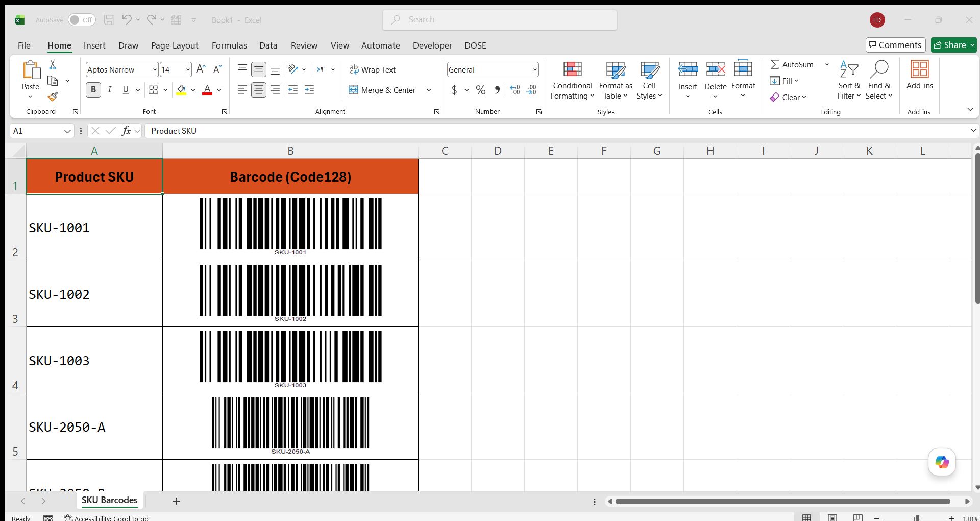Expand Merge & Center options arrow
Screen dimensions: 980x521
pyautogui.click(x=429, y=90)
